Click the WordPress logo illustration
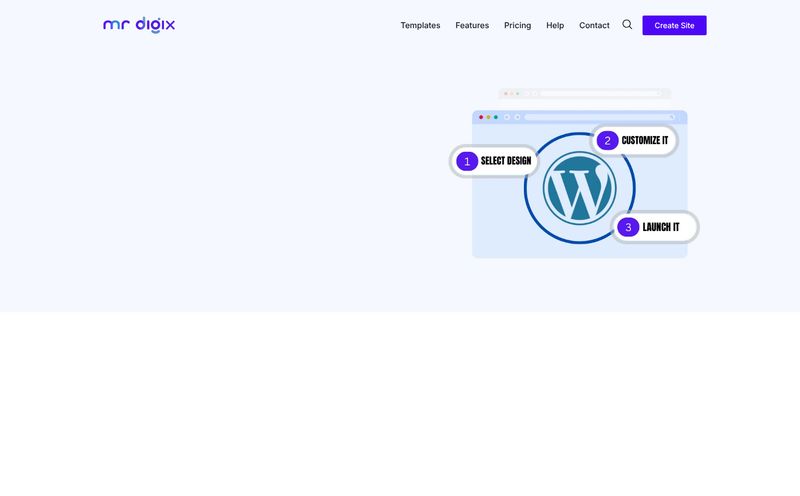Screen dimensions: 800x496 point(580,188)
